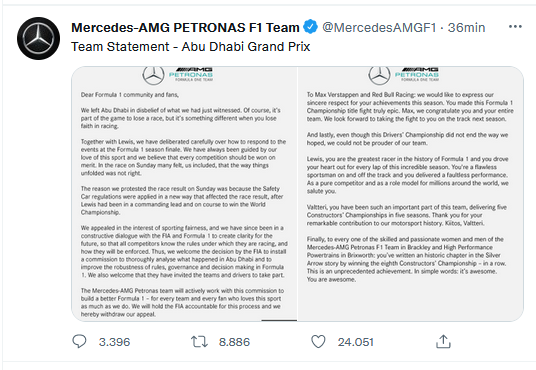This screenshot has height=370, width=536.
Task: Open the three-dot more options menu
Action: click(515, 27)
